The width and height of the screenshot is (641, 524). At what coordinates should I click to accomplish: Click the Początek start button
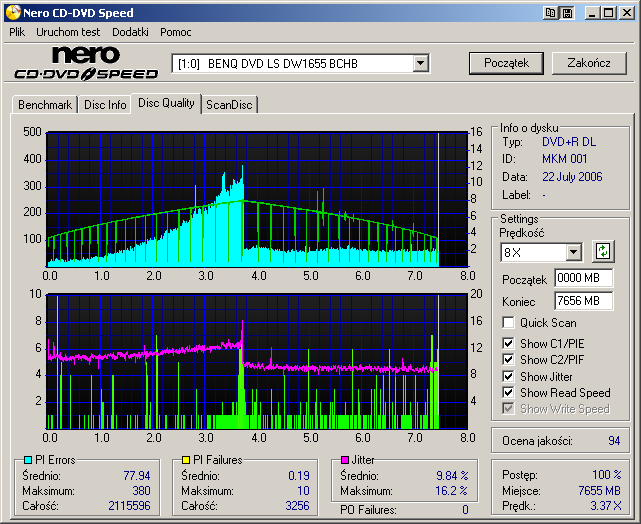click(x=506, y=63)
